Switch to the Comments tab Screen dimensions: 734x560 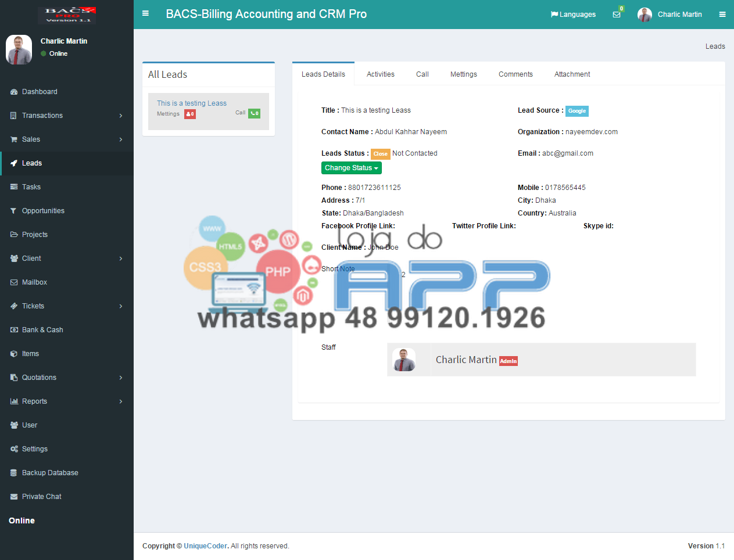point(515,74)
